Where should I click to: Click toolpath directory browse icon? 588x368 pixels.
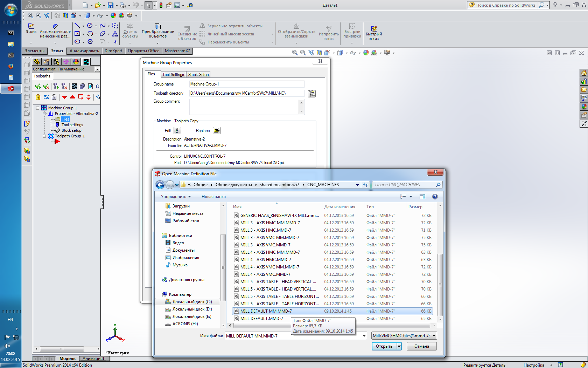point(312,94)
